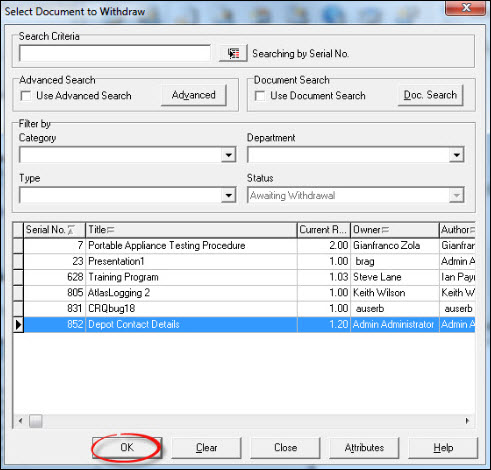Sort by Current R... column header
The image size is (491, 470).
tap(323, 230)
